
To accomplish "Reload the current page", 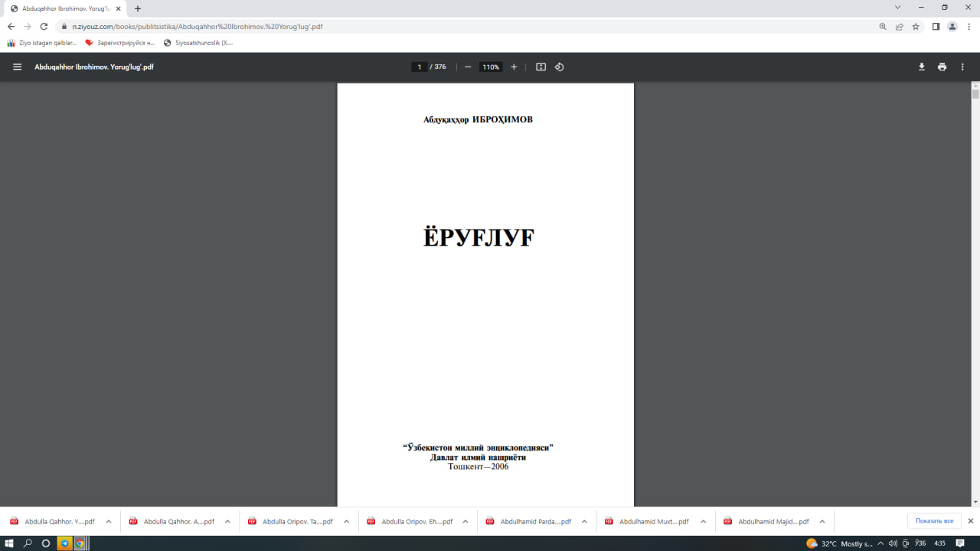I will coord(44,26).
